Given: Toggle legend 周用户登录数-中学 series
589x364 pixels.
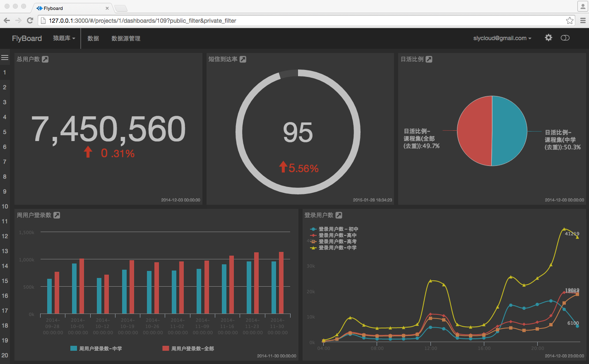Looking at the screenshot, I should click(x=96, y=348).
